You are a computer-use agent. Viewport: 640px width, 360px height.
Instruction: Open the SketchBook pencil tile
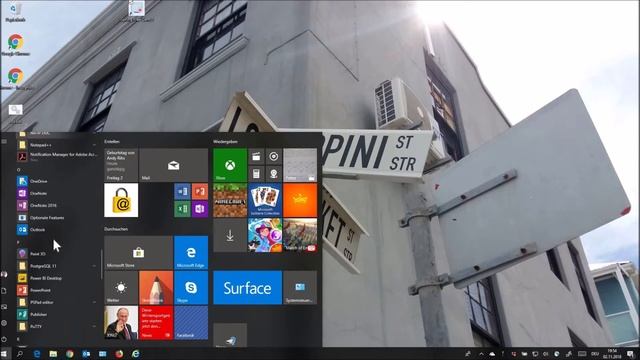(156, 287)
